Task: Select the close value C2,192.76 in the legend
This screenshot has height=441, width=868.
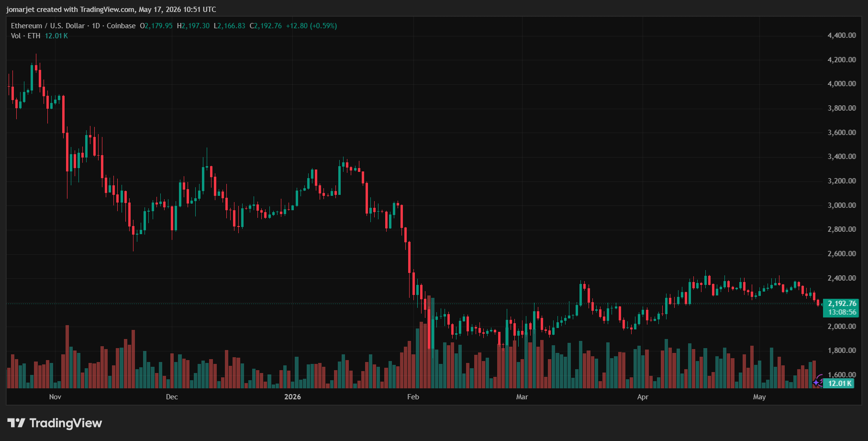Action: 266,26
